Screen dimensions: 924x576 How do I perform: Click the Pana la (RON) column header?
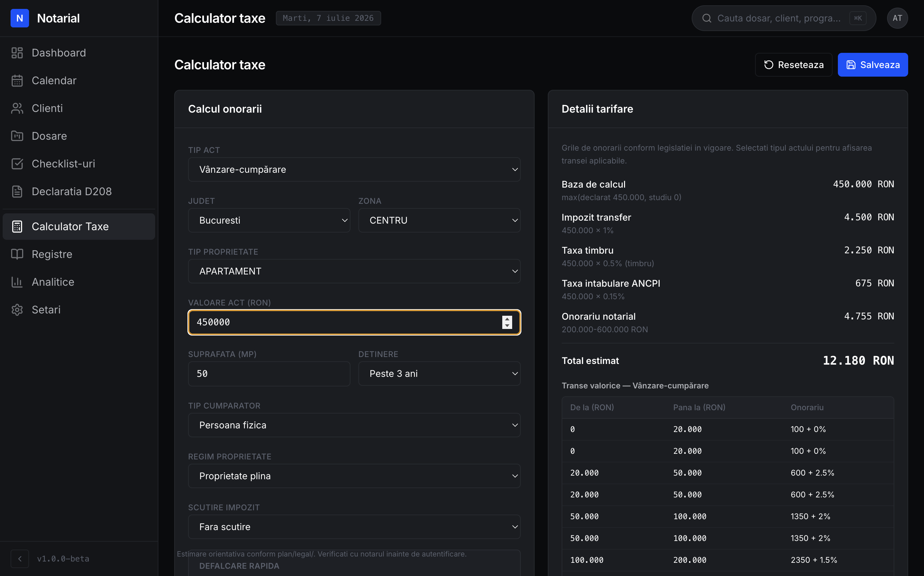(x=699, y=407)
